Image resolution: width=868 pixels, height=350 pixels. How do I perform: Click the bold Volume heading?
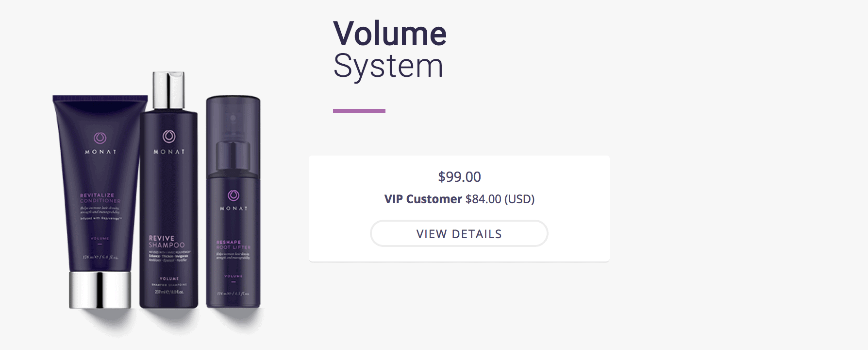click(390, 34)
